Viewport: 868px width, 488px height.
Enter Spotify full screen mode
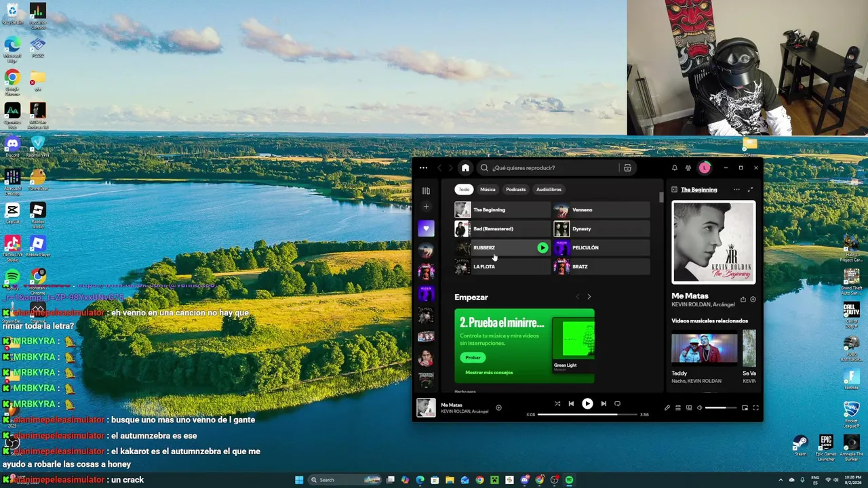755,408
